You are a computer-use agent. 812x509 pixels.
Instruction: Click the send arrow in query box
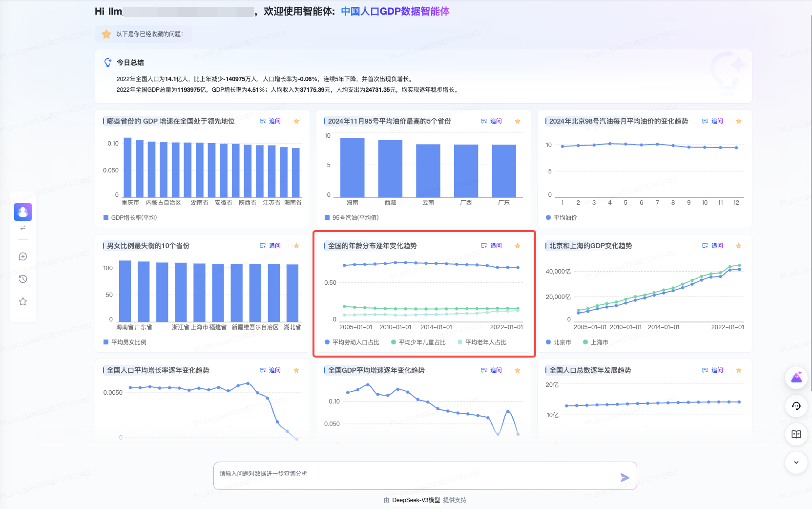pyautogui.click(x=625, y=478)
